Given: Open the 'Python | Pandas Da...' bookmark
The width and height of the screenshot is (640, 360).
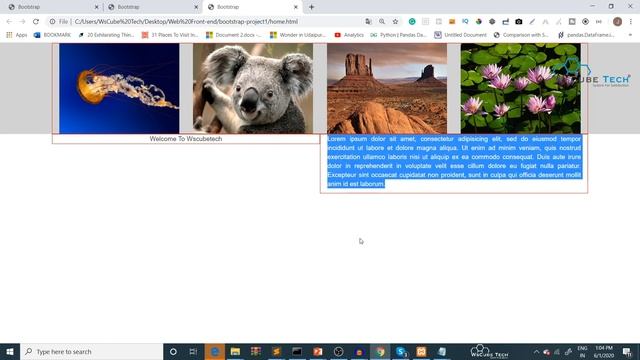Looking at the screenshot, I should [x=398, y=35].
